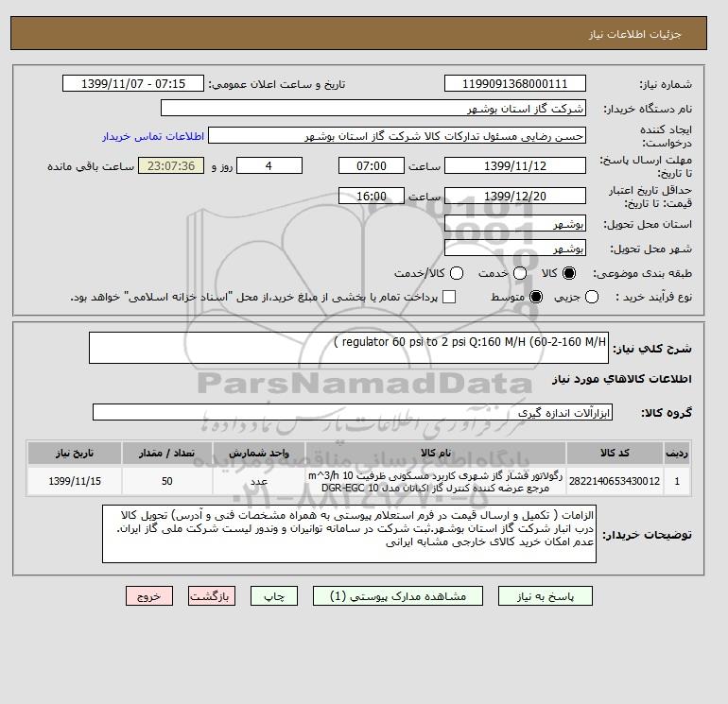Click the remaining days field showing 4
This screenshot has width=728, height=704.
269,165
